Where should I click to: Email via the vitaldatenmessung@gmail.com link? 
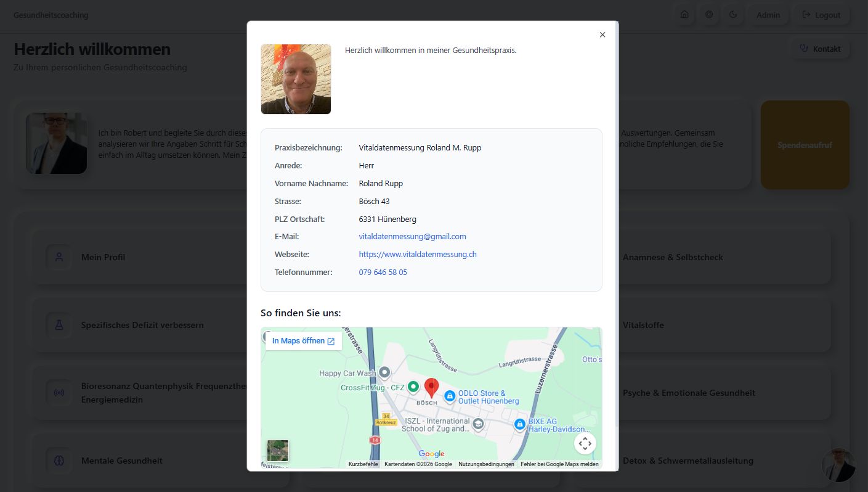(412, 236)
